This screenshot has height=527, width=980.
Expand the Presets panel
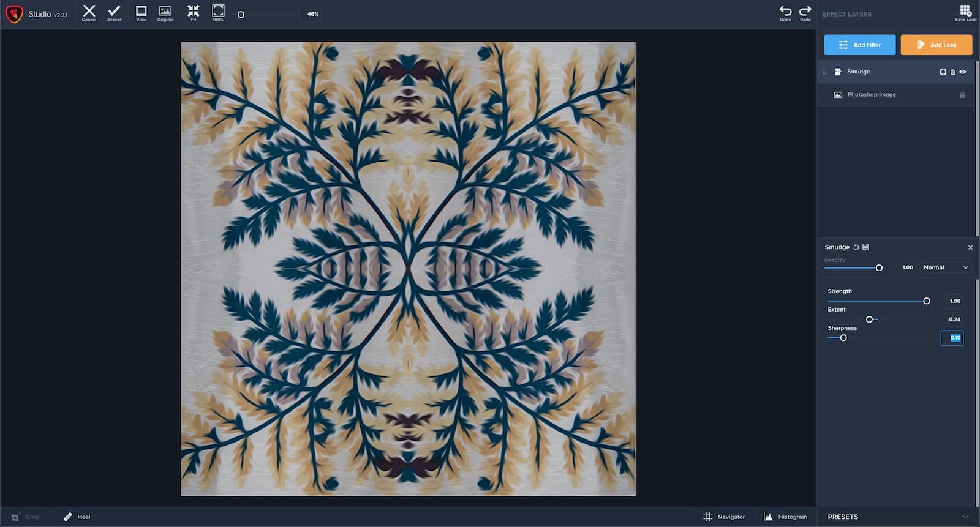(x=965, y=517)
